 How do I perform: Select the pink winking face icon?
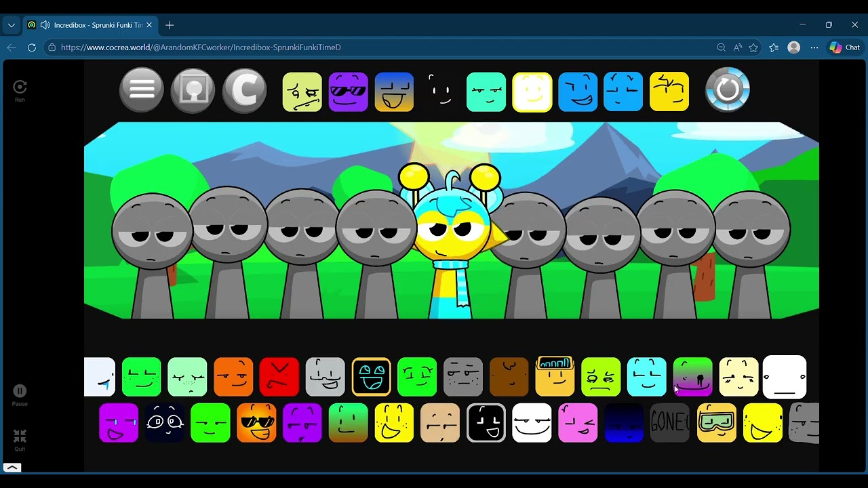click(578, 423)
